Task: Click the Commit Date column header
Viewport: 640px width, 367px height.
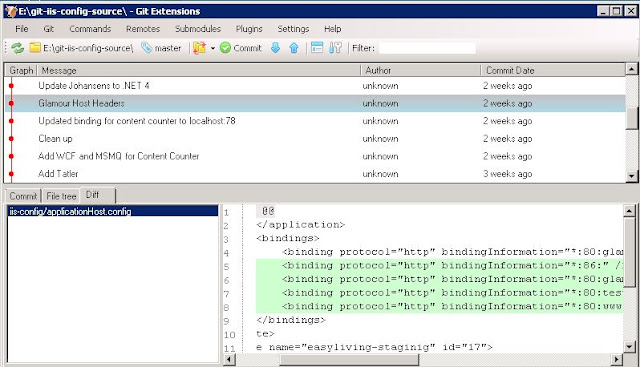Action: (x=553, y=71)
